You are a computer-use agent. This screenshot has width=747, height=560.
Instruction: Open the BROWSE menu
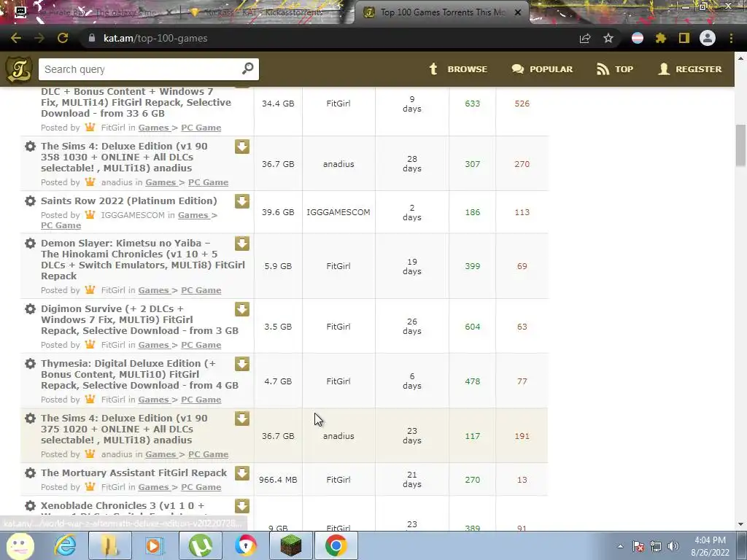click(457, 69)
